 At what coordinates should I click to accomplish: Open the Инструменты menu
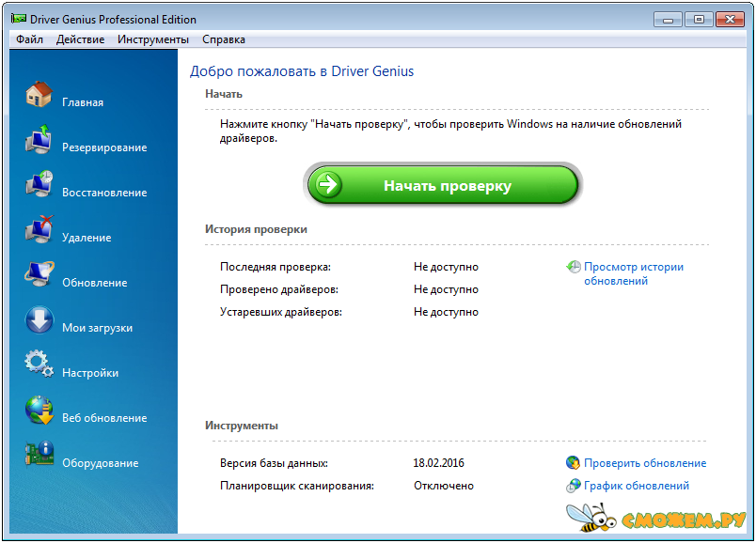[x=153, y=39]
